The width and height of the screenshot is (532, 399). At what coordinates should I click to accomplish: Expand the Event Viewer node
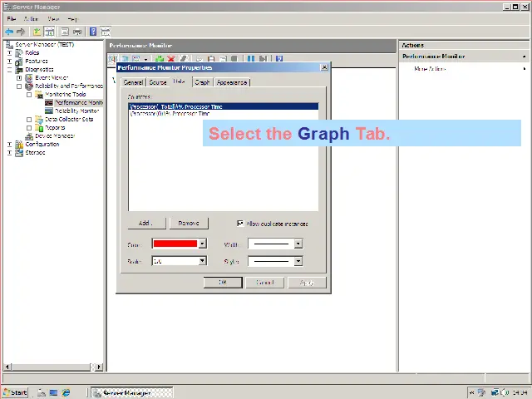click(19, 78)
